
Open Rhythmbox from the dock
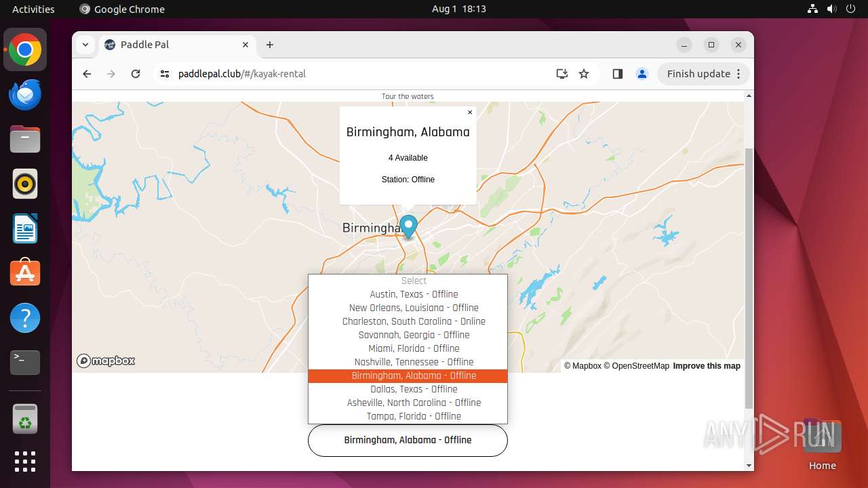(x=25, y=184)
